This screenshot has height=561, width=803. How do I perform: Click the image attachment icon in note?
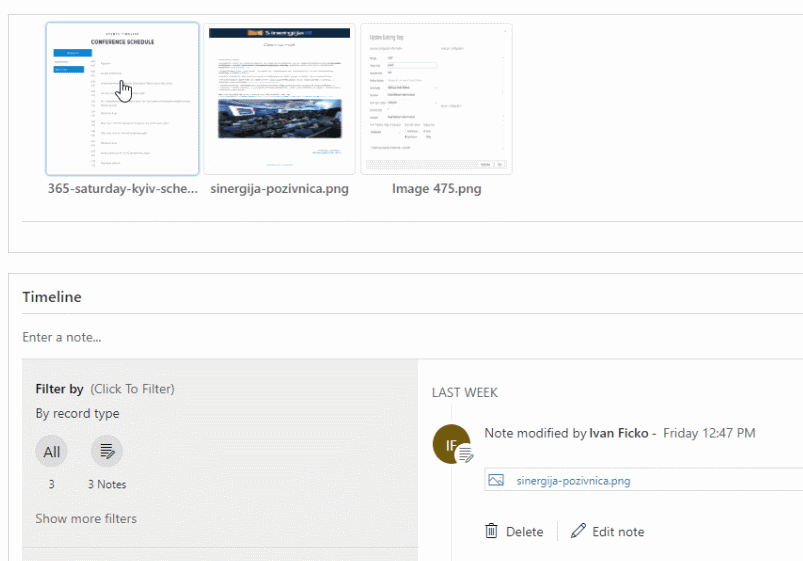pyautogui.click(x=496, y=481)
